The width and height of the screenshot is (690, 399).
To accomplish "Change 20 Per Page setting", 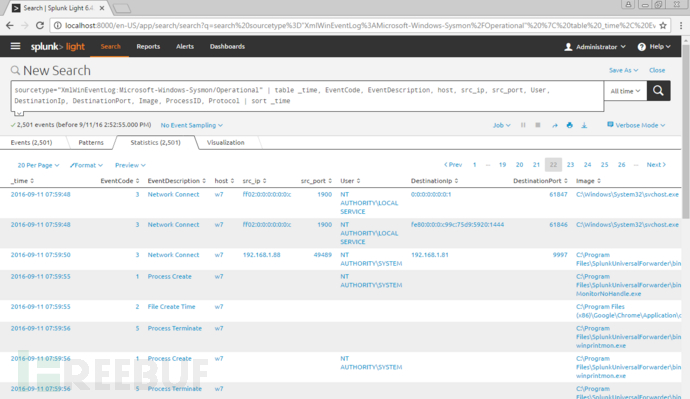I will click(x=38, y=165).
